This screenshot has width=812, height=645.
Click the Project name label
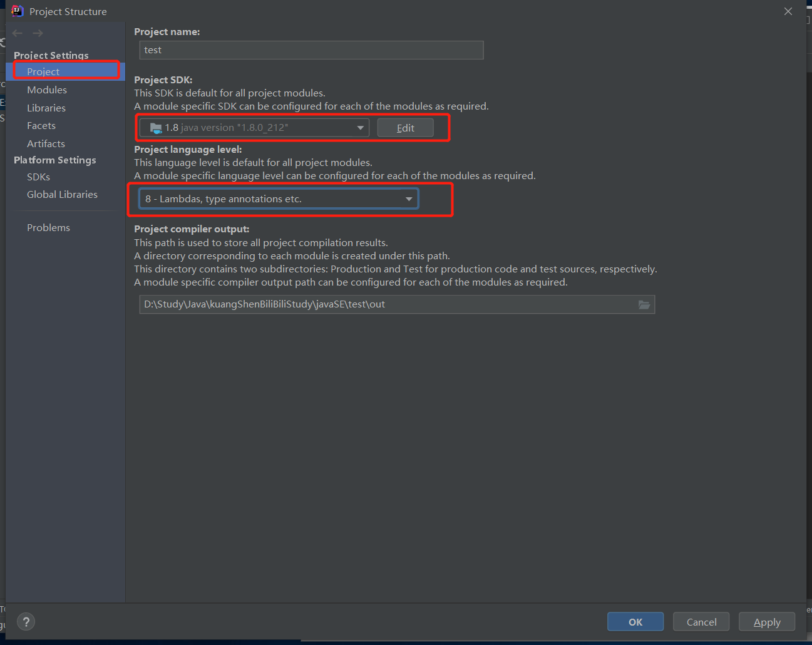click(167, 31)
